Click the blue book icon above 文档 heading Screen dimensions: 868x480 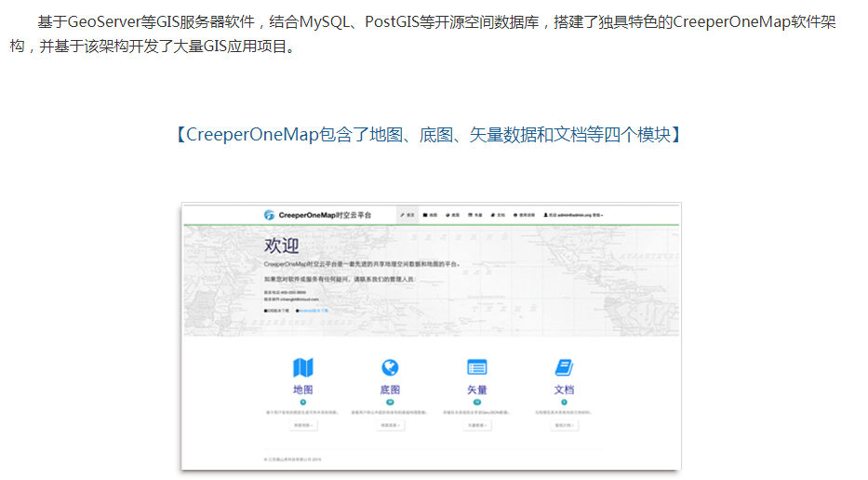pyautogui.click(x=564, y=367)
